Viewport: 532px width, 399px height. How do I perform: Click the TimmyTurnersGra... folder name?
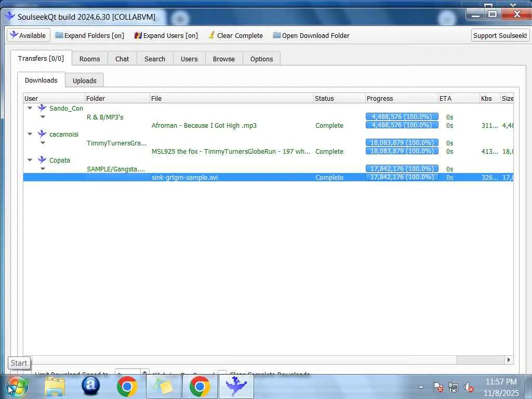[116, 143]
